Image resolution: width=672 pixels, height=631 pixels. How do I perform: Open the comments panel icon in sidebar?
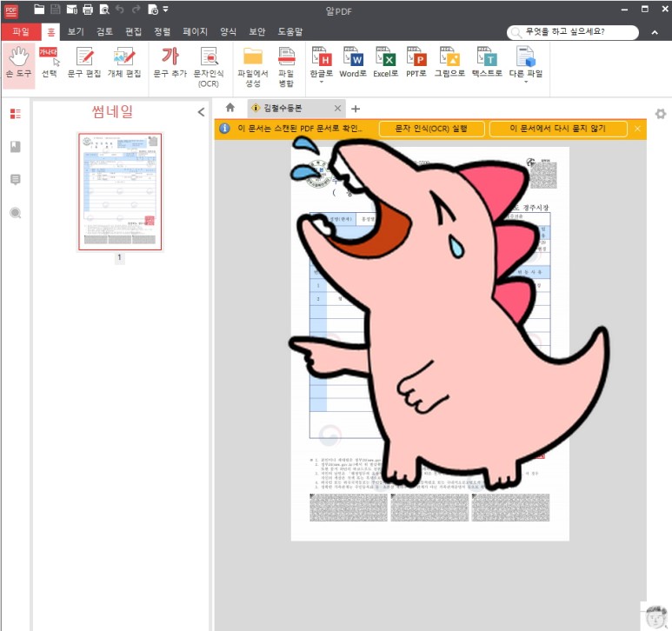(16, 180)
